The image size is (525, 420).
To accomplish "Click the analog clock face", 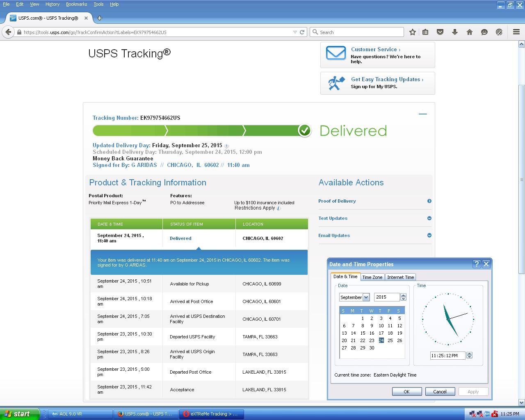I will [448, 319].
